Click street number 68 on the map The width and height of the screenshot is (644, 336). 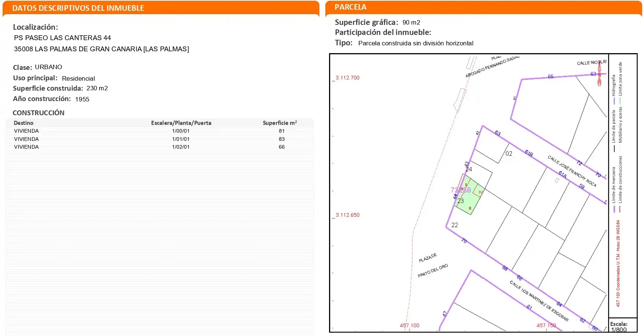pyautogui.click(x=505, y=268)
